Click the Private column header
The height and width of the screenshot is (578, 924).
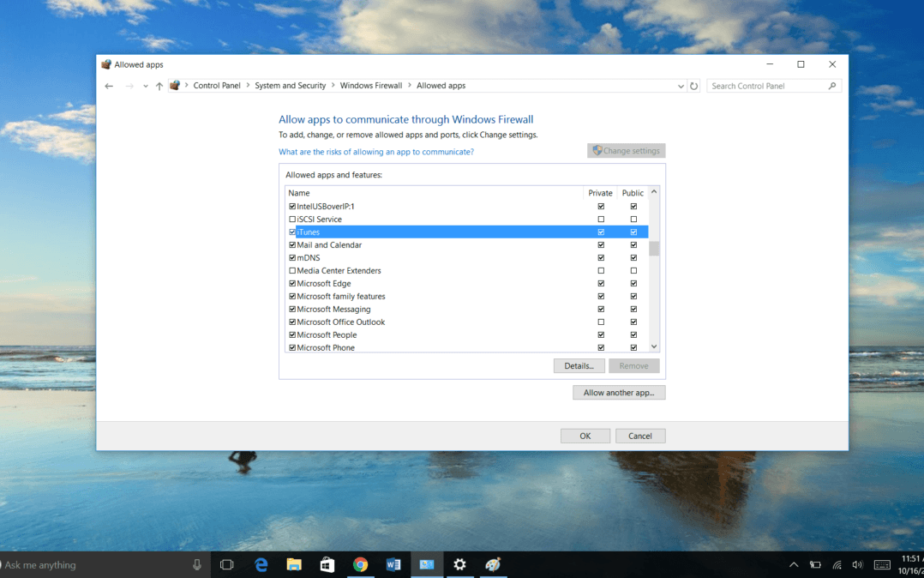coord(601,193)
